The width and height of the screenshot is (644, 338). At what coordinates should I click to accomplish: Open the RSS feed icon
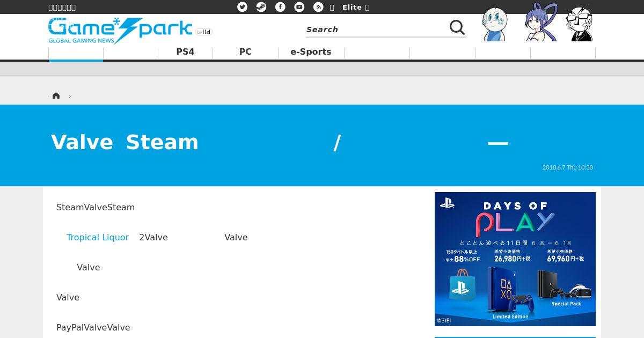[318, 7]
